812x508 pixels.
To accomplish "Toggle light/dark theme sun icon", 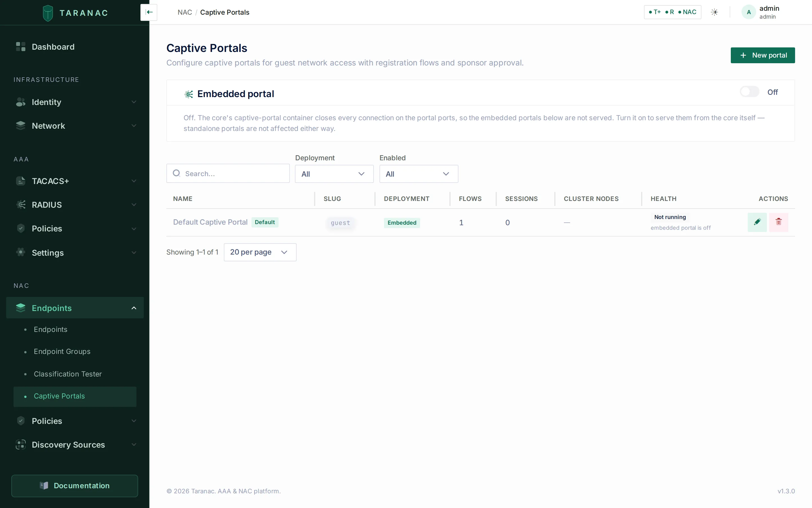I will (714, 12).
